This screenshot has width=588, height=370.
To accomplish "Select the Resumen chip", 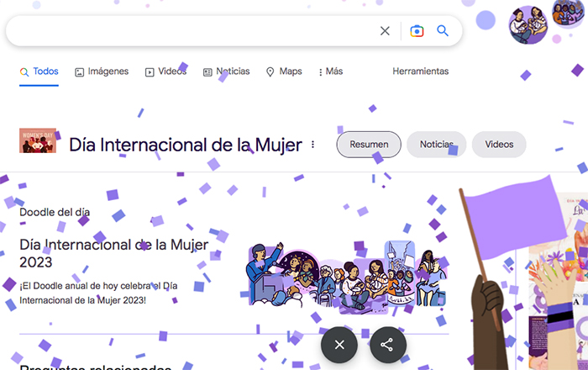I will point(369,145).
